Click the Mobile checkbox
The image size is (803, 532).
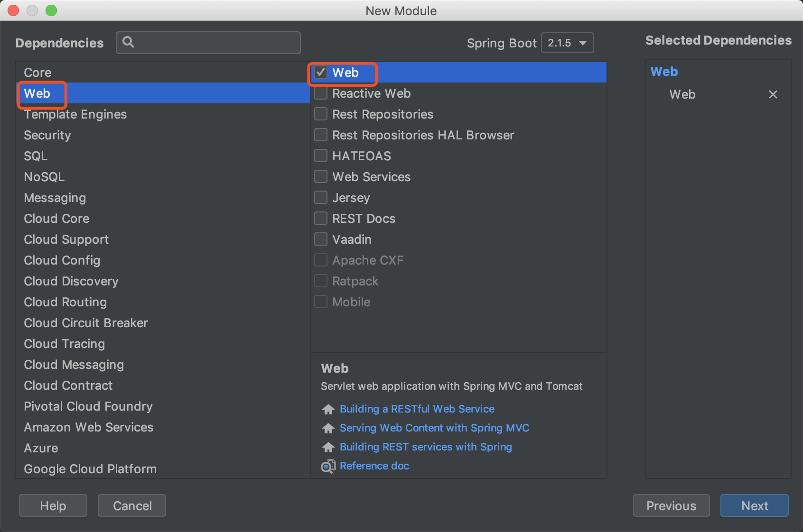pyautogui.click(x=321, y=302)
